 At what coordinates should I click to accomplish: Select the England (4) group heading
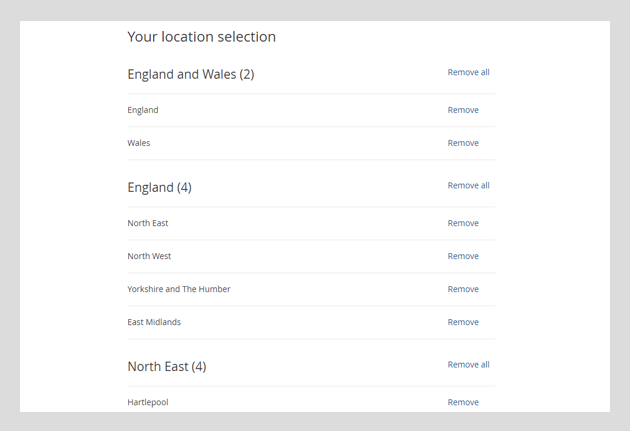(x=160, y=188)
